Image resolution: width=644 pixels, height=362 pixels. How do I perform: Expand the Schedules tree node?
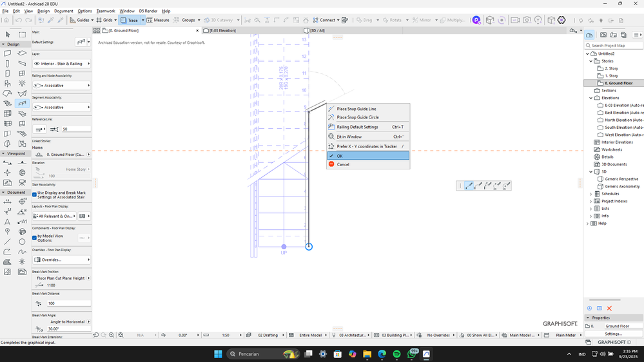[591, 194]
